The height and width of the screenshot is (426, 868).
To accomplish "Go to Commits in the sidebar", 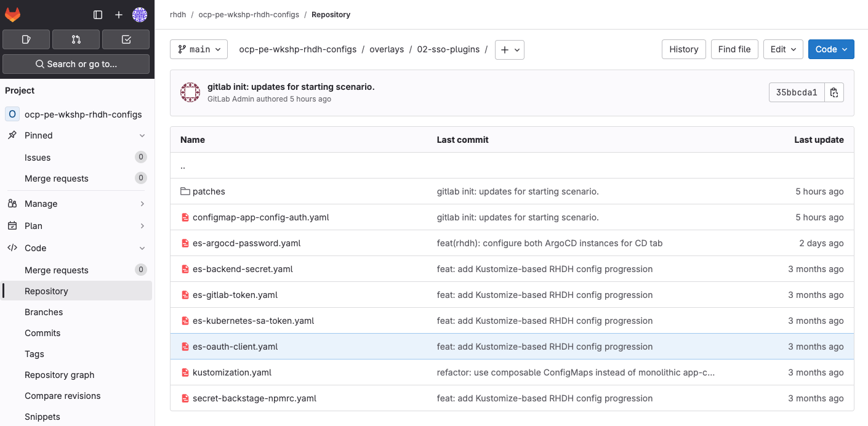I will (x=77, y=333).
